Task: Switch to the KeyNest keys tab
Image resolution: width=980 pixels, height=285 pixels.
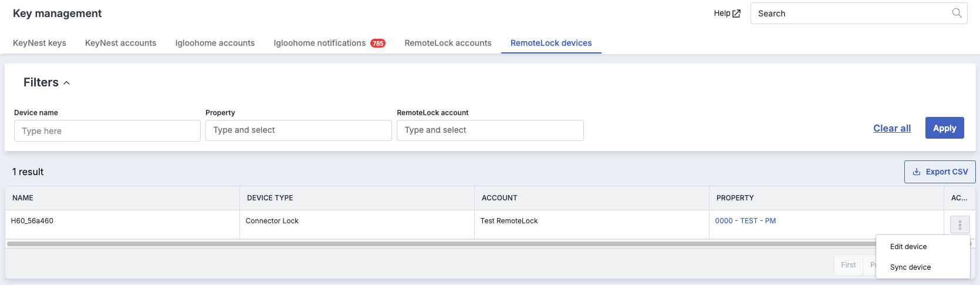Action: 39,43
